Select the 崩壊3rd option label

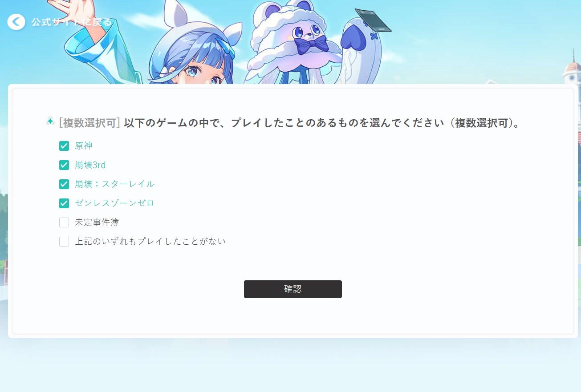90,165
